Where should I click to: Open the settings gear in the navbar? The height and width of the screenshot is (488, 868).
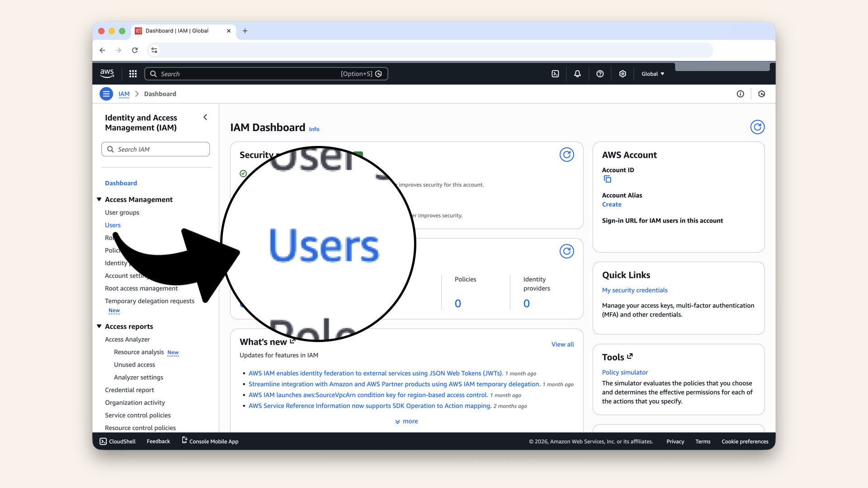(623, 74)
